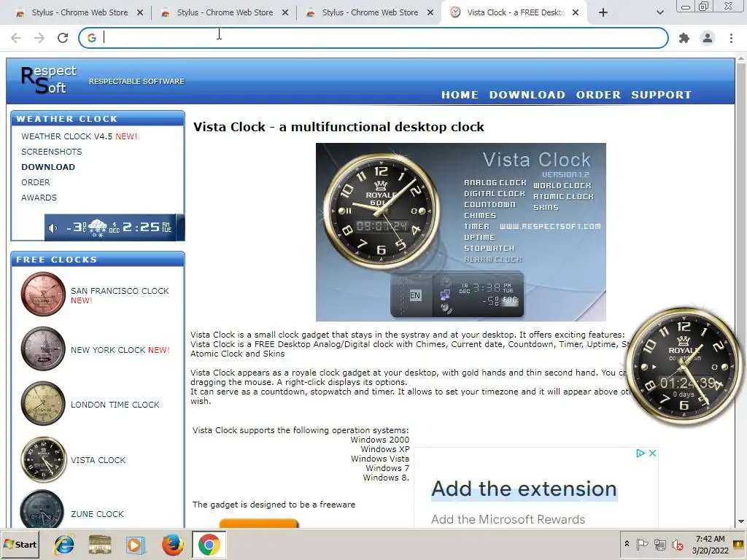Open the Windows Start menu

(x=20, y=544)
